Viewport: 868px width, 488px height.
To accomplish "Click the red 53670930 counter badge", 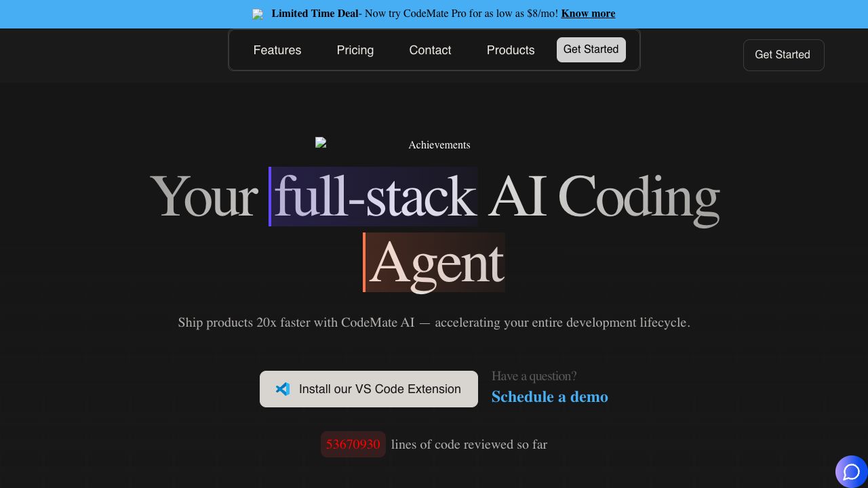I will point(353,445).
